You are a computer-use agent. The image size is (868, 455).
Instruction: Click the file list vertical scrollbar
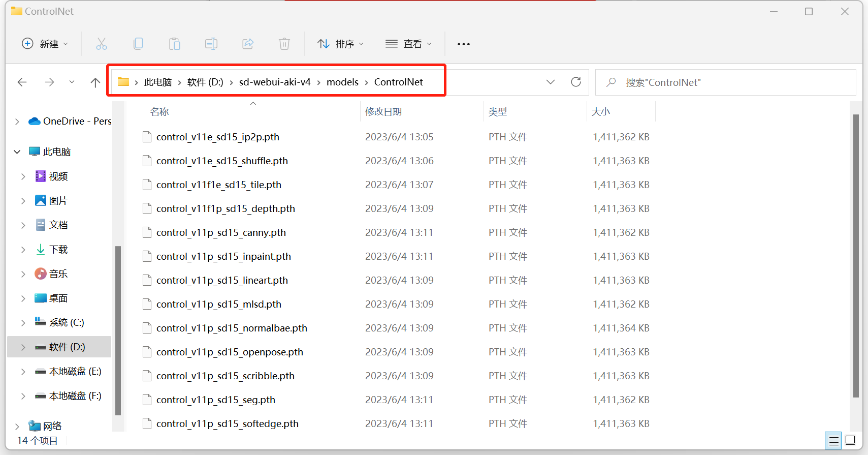coord(856,256)
